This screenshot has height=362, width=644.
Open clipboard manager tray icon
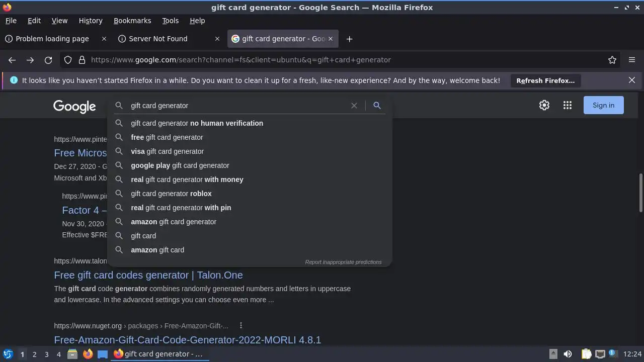[x=586, y=354]
